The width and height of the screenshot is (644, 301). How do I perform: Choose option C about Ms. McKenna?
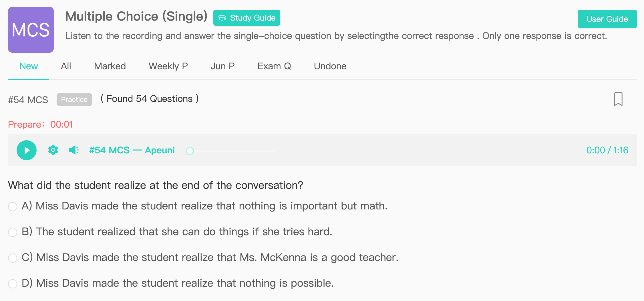tap(13, 258)
